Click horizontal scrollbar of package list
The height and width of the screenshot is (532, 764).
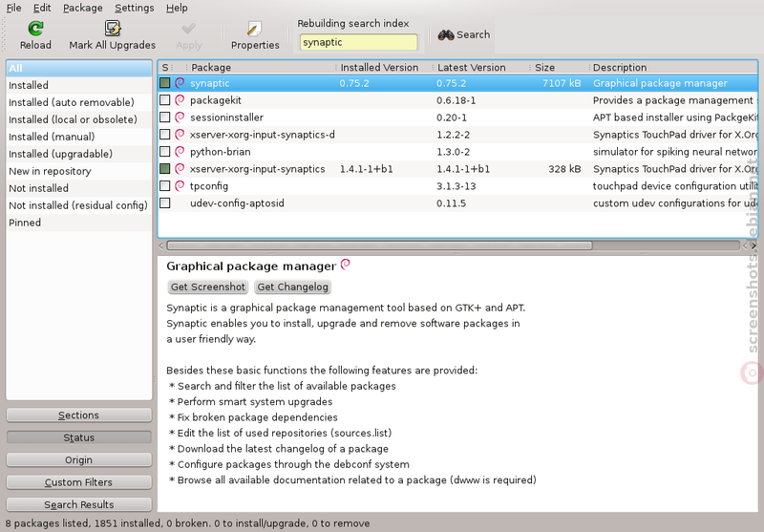[379, 245]
